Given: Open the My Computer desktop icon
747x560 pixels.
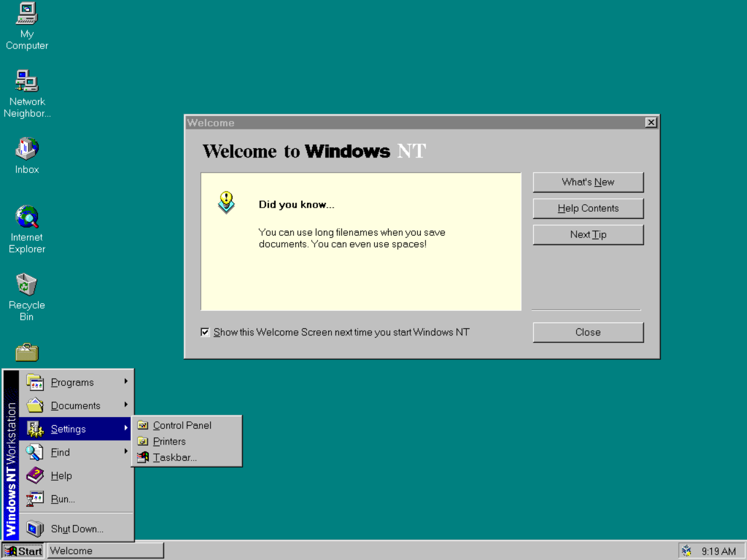Looking at the screenshot, I should [x=27, y=14].
